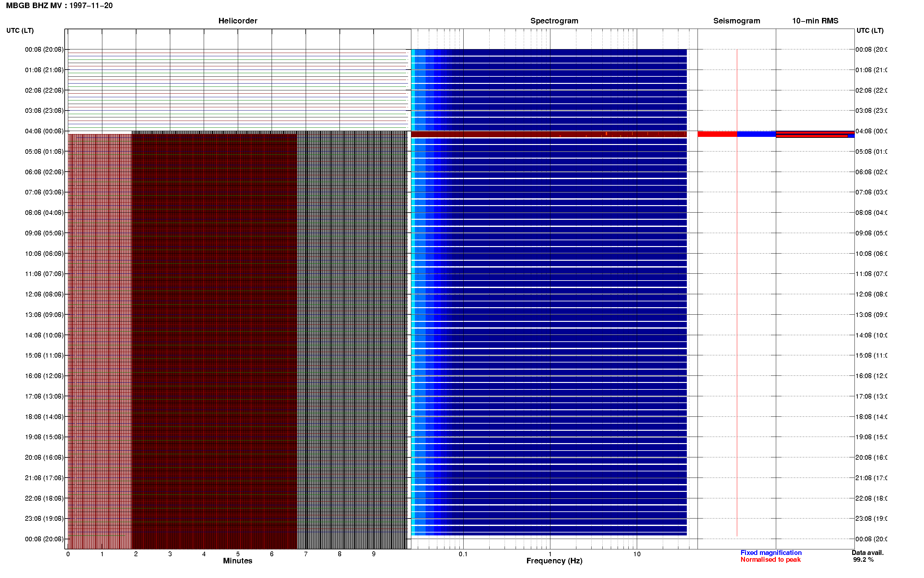The height and width of the screenshot is (578, 924).
Task: Click the '5' minutes axis tick label
Action: (237, 554)
